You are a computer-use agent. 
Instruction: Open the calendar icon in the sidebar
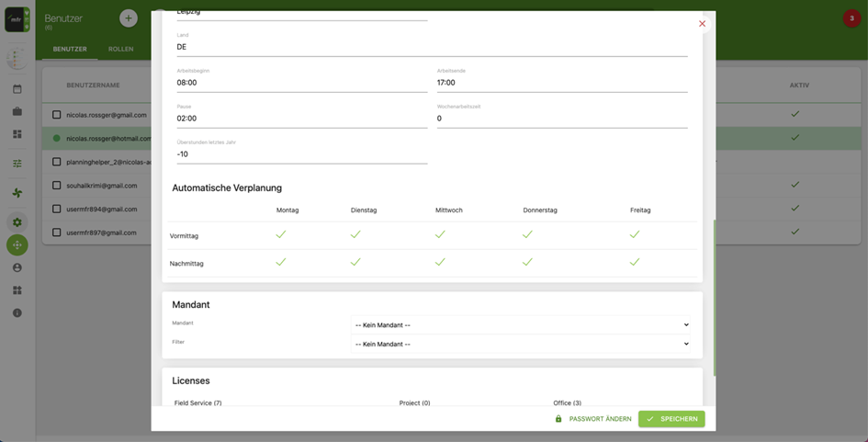[17, 88]
